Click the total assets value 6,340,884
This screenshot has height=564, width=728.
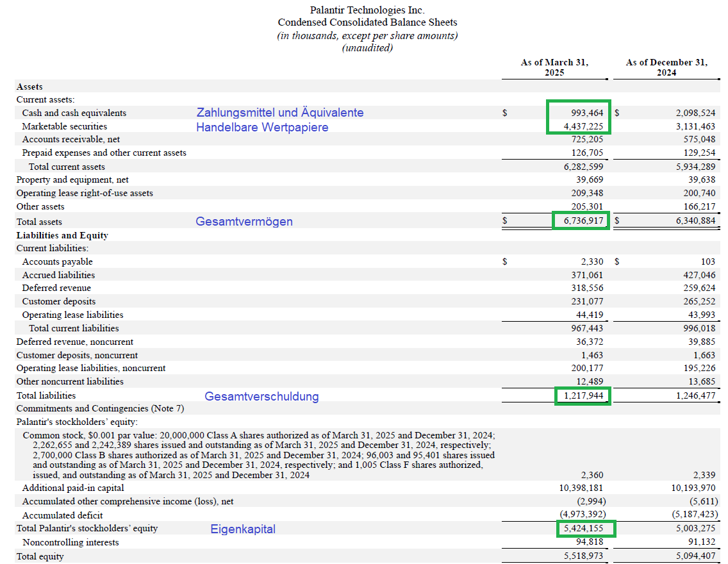point(695,220)
